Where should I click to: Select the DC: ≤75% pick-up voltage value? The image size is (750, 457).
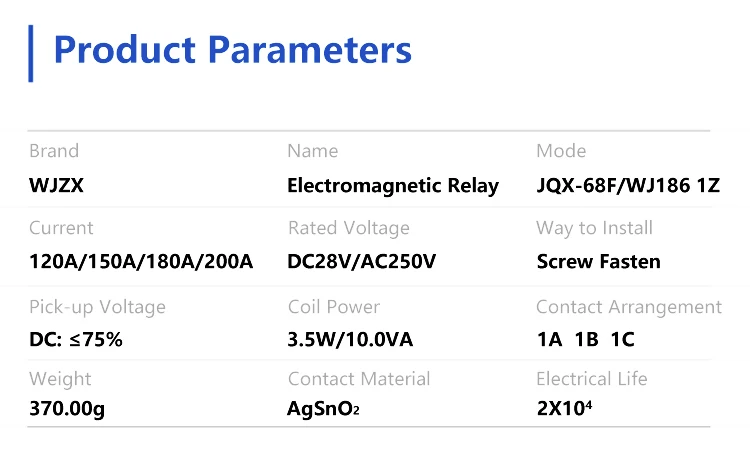click(76, 340)
